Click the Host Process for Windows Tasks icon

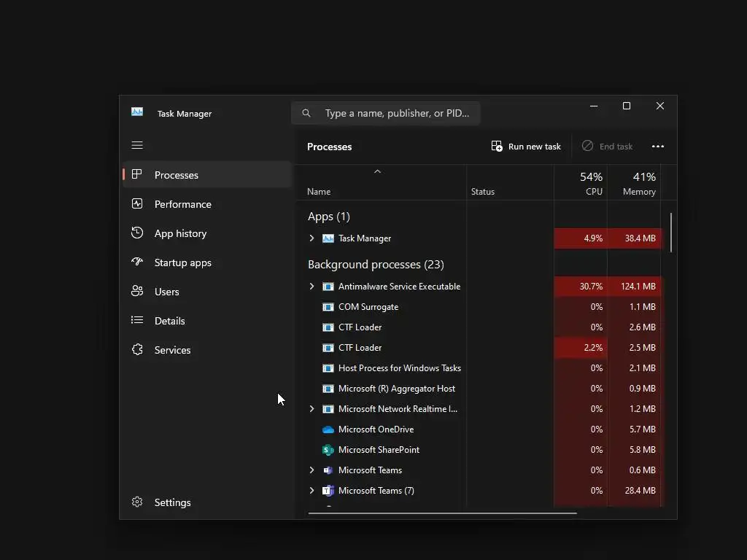328,368
